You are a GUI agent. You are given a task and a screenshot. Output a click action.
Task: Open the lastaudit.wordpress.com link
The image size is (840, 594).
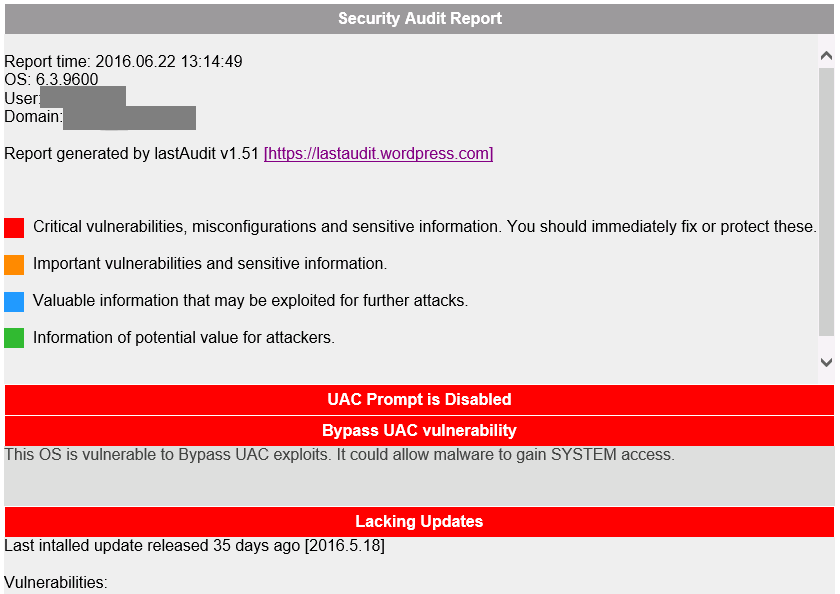(378, 154)
